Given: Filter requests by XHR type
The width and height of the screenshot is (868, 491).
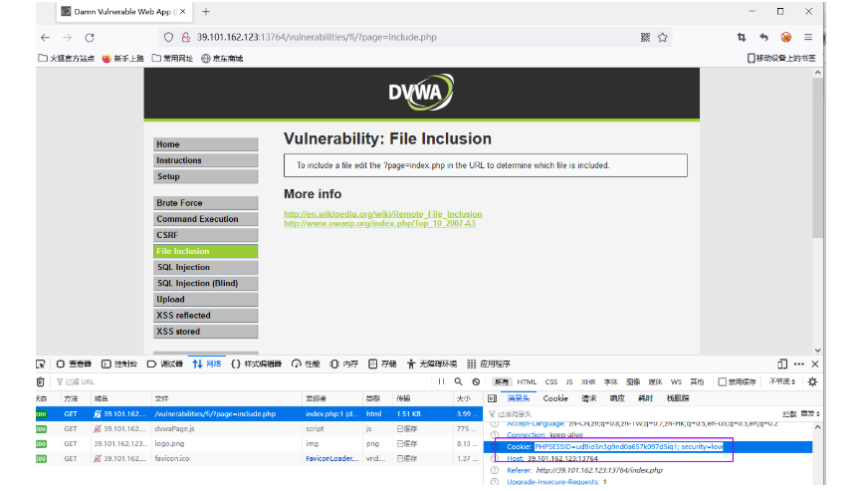Looking at the screenshot, I should 588,381.
